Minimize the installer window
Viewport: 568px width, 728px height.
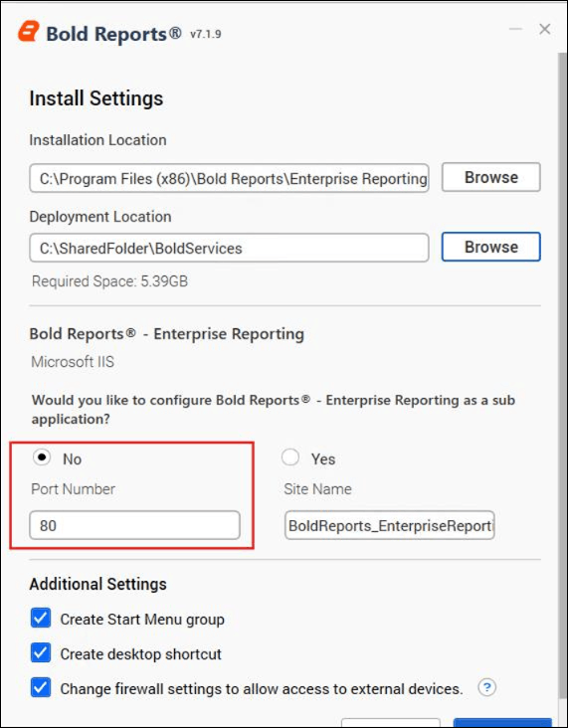(515, 29)
